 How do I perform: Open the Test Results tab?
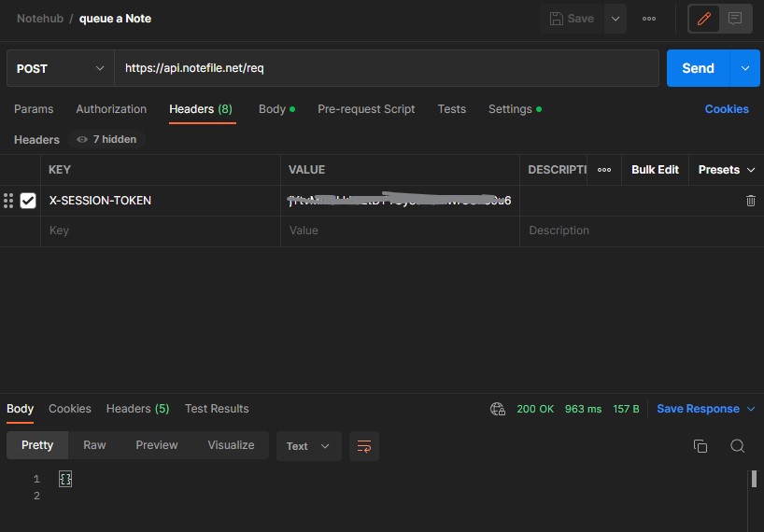(217, 409)
